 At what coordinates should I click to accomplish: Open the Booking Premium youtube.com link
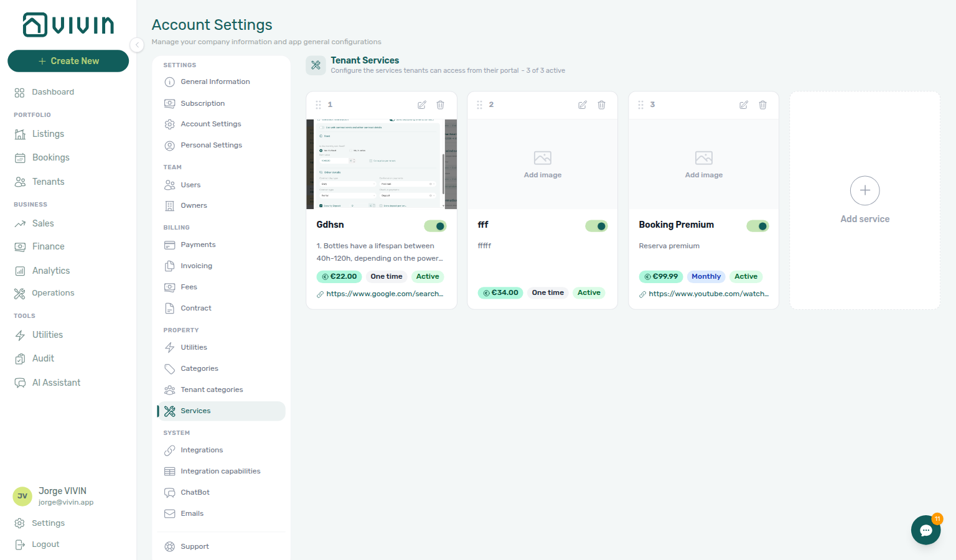709,294
